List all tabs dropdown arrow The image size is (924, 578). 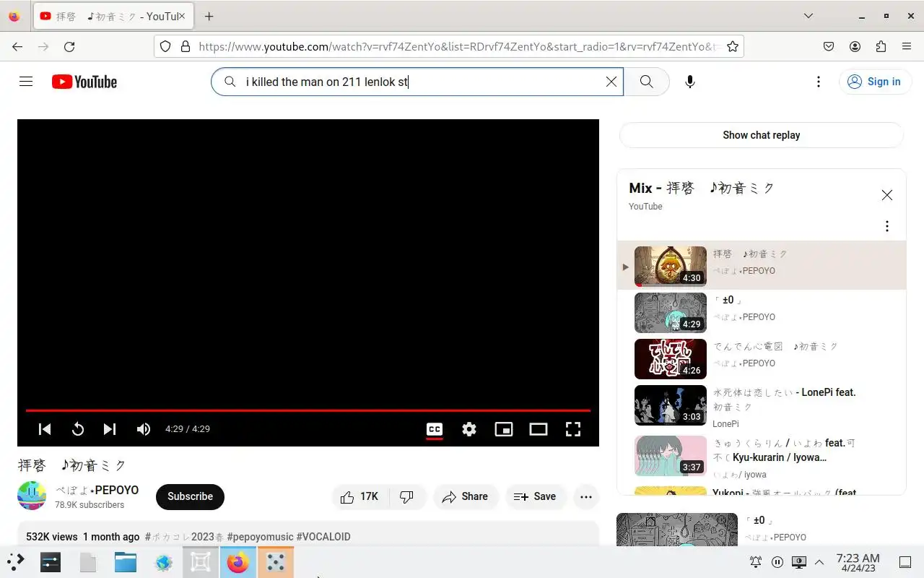pyautogui.click(x=808, y=16)
